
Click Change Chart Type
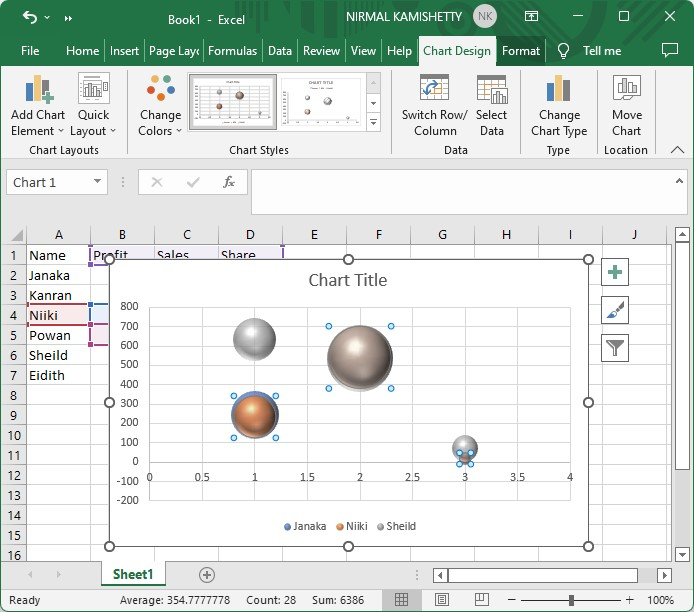559,108
